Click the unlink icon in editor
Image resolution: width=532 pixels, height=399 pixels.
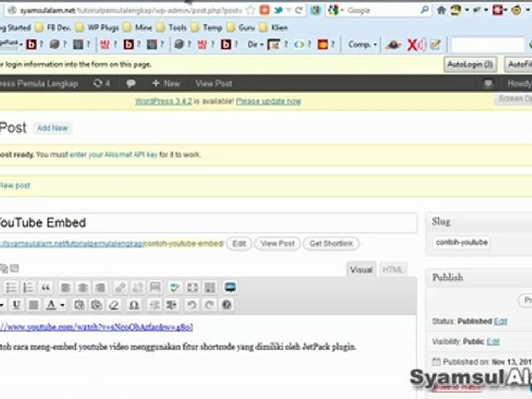pos(137,288)
